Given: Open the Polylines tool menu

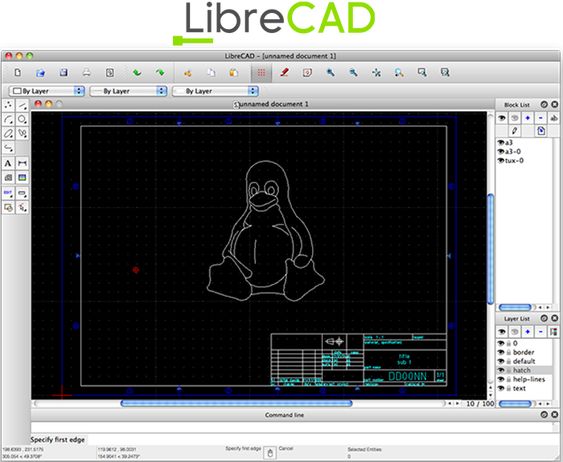Looking at the screenshot, I should point(8,148).
